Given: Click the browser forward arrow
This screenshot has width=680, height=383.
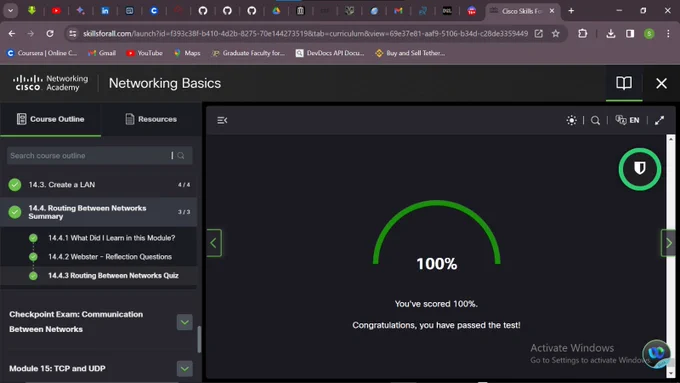Looking at the screenshot, I should click(30, 33).
